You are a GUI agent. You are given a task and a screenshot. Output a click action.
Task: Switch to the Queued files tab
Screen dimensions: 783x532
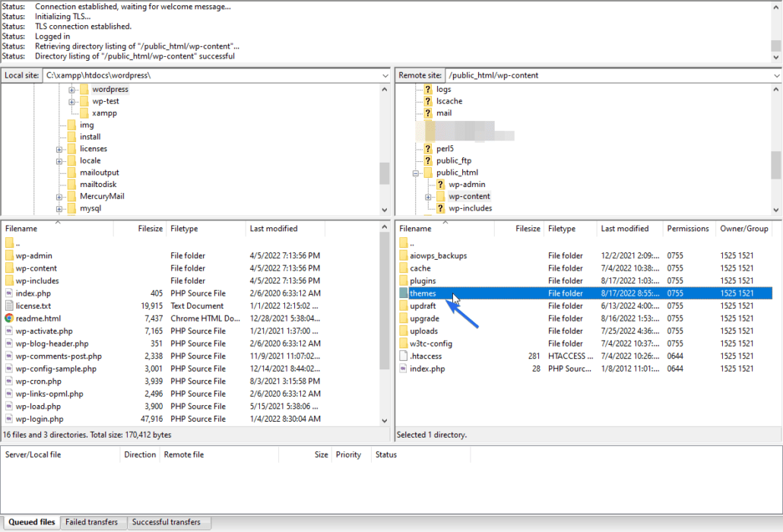point(31,522)
